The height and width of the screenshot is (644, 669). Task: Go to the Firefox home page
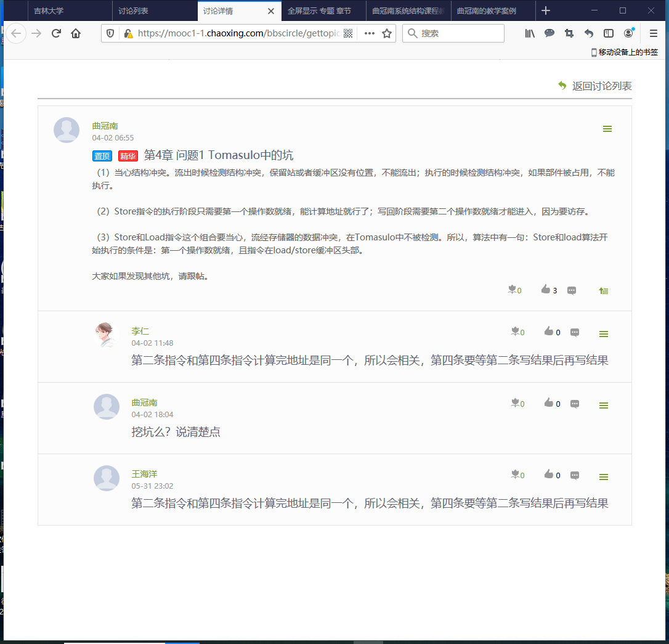(x=76, y=33)
